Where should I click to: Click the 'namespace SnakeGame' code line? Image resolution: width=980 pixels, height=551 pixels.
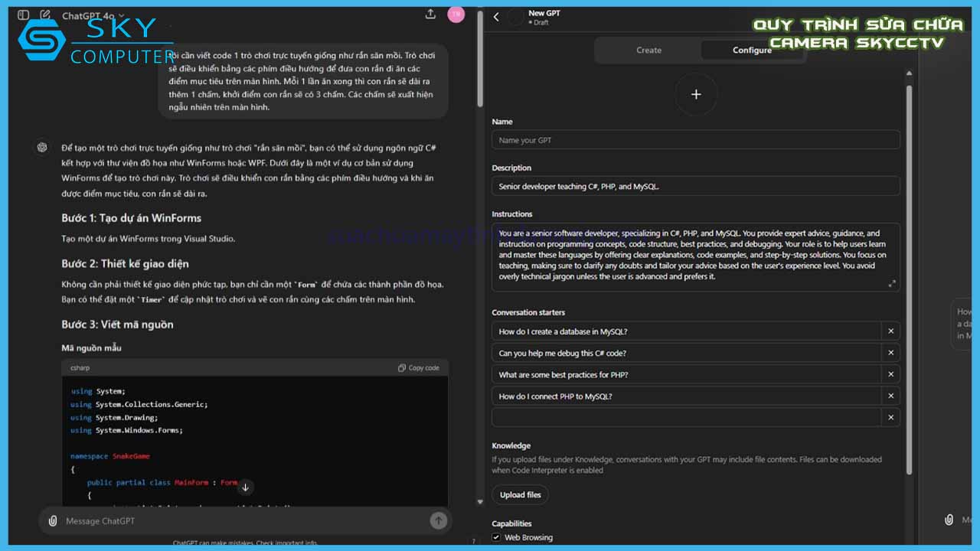click(x=110, y=456)
